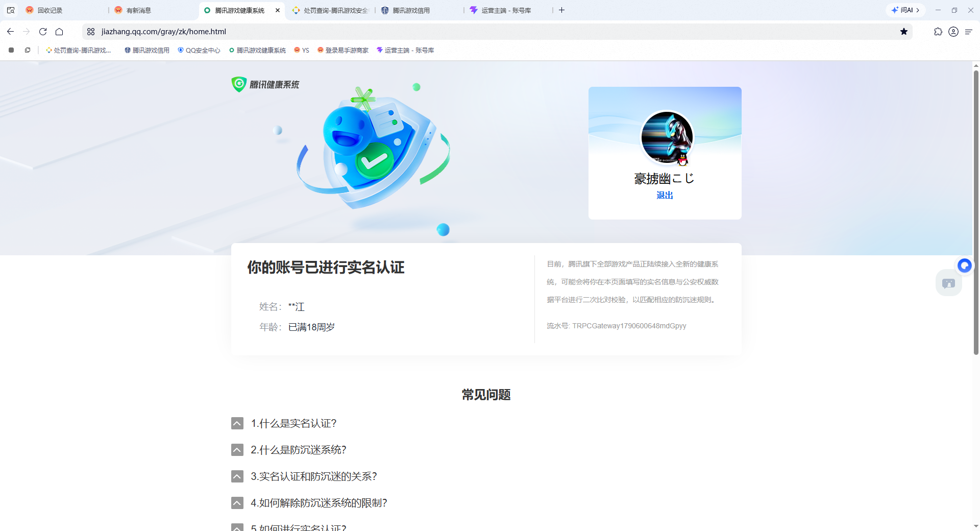This screenshot has height=531, width=980.
Task: Go to browser home page icon
Action: pos(59,32)
